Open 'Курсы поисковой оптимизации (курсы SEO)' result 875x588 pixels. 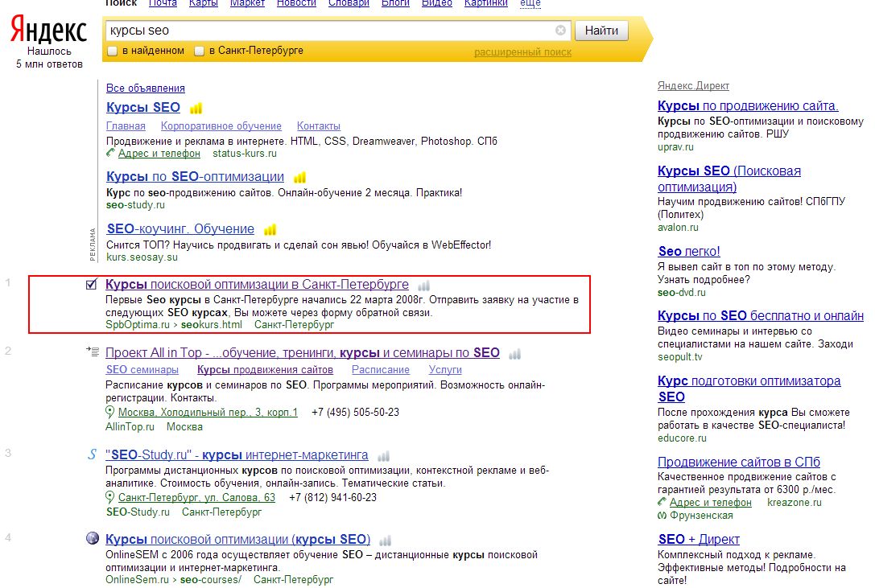(x=237, y=540)
